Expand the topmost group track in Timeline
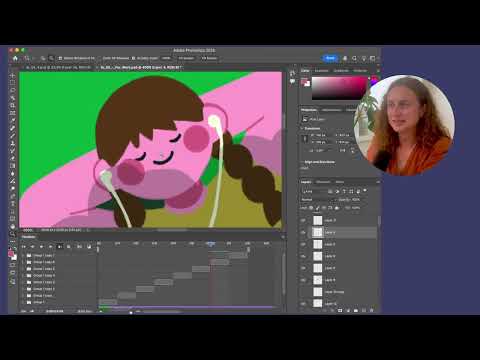 [24, 256]
